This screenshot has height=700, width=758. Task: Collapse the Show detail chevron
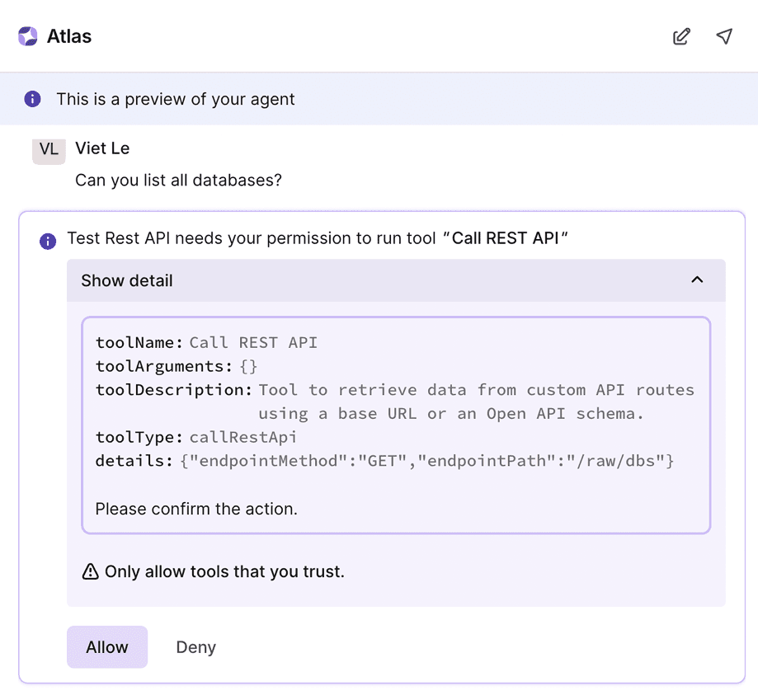(x=697, y=280)
